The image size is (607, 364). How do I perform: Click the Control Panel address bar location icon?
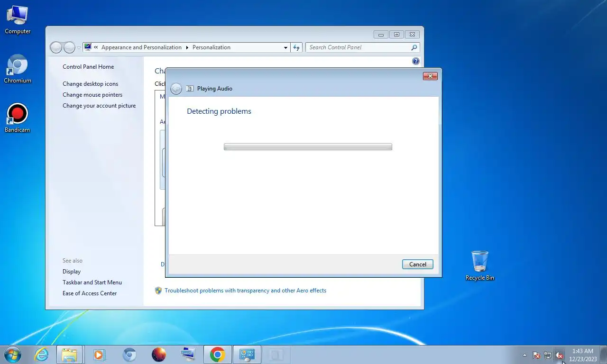click(x=88, y=47)
